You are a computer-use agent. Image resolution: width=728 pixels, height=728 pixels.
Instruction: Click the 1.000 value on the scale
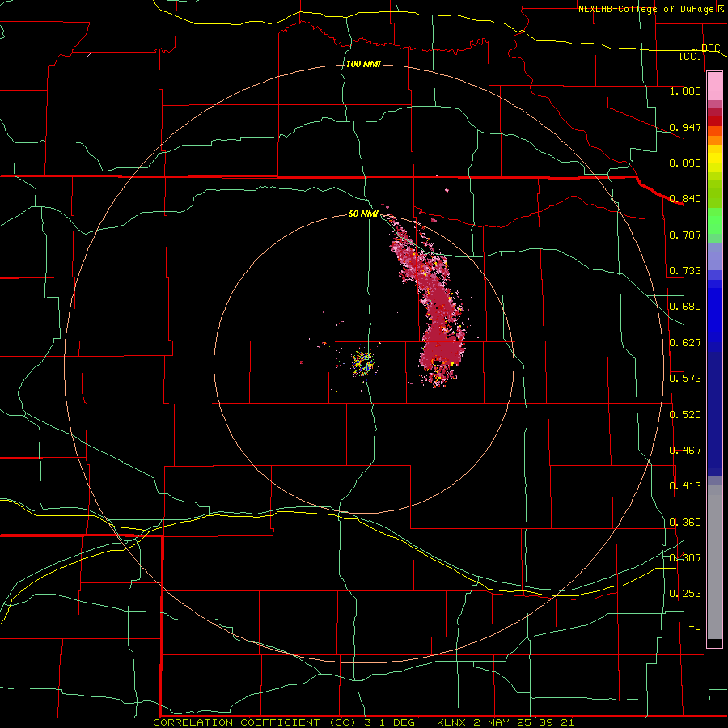pyautogui.click(x=685, y=91)
